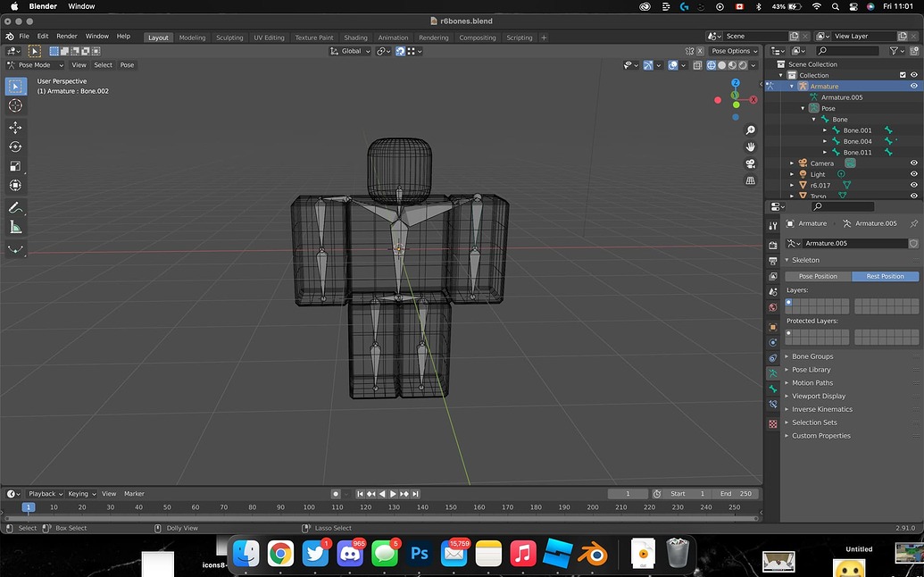
Task: Select the Measure tool
Action: (15, 227)
